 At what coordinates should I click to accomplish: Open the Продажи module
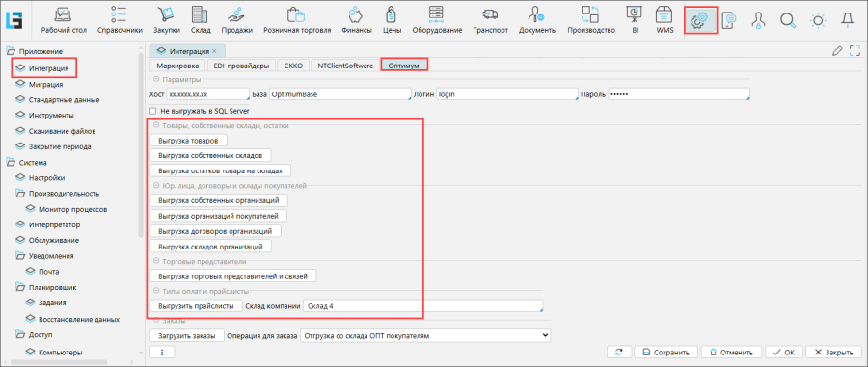pyautogui.click(x=237, y=20)
